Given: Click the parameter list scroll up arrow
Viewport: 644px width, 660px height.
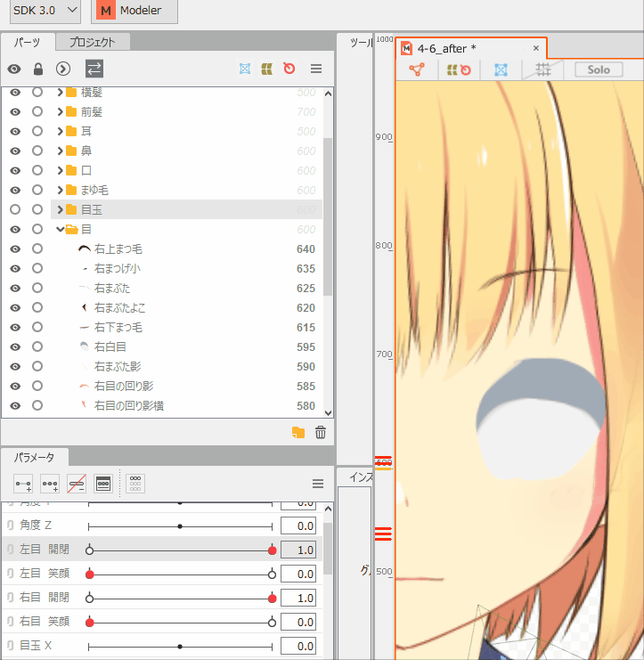Looking at the screenshot, I should [329, 509].
